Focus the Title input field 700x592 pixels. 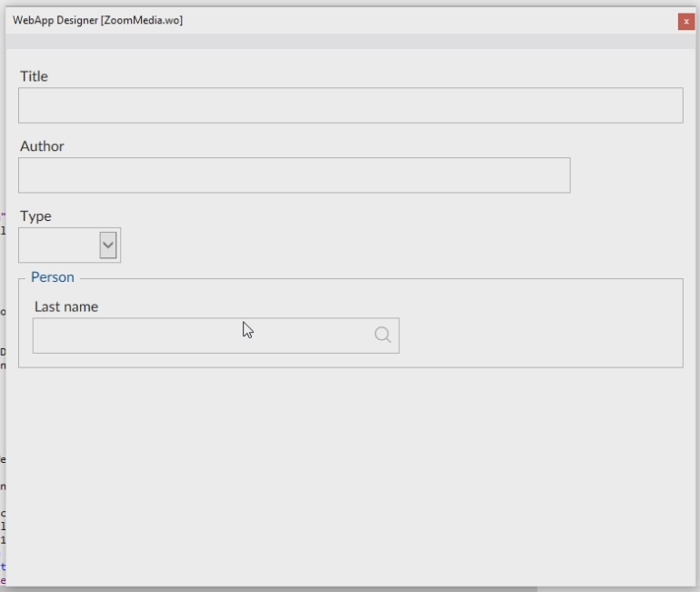pyautogui.click(x=350, y=105)
